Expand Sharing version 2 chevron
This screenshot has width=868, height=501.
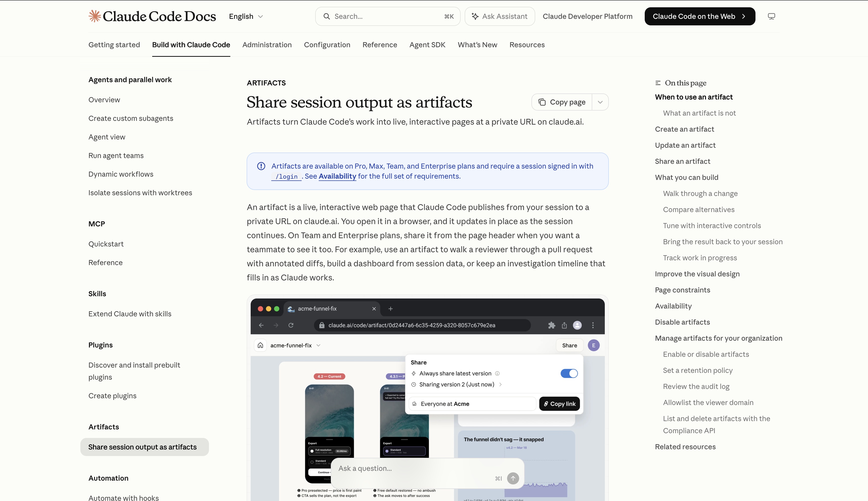[x=500, y=384]
